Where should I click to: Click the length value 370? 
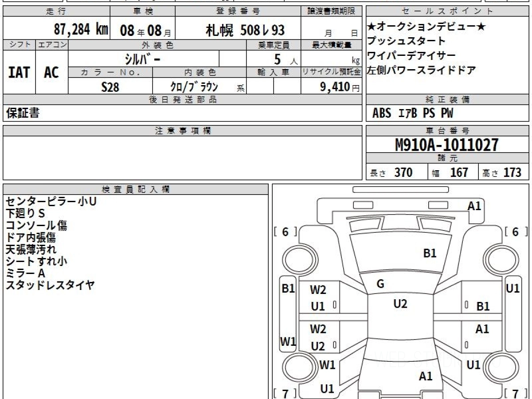tap(403, 172)
